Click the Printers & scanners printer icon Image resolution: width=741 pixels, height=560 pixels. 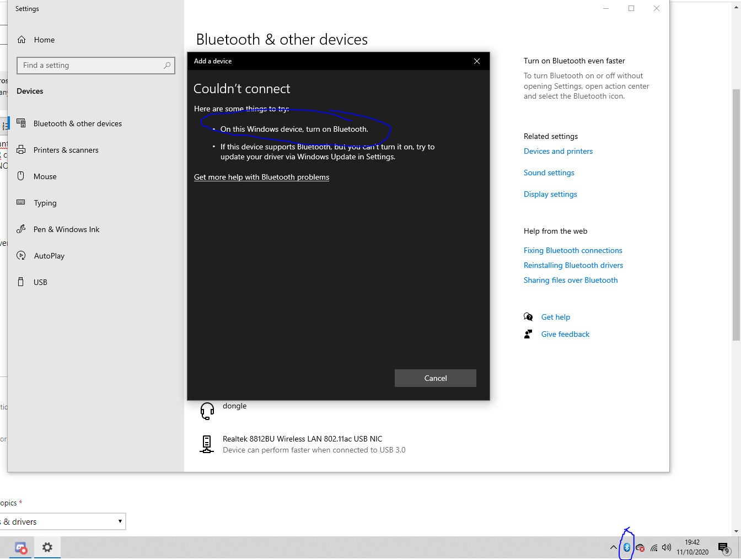click(21, 149)
